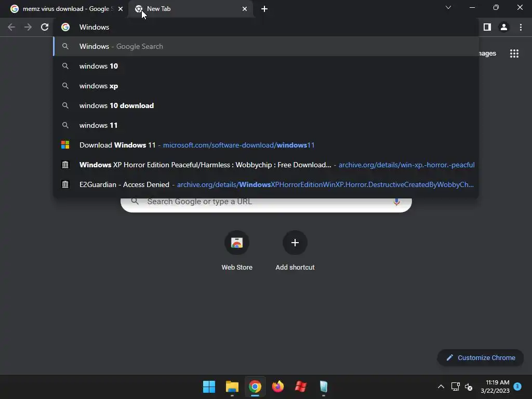
Task: Open the Google apps grid
Action: (x=514, y=54)
